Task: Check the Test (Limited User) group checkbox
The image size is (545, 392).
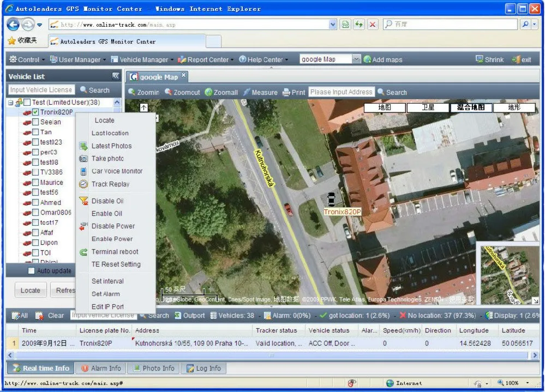Action: pos(27,102)
